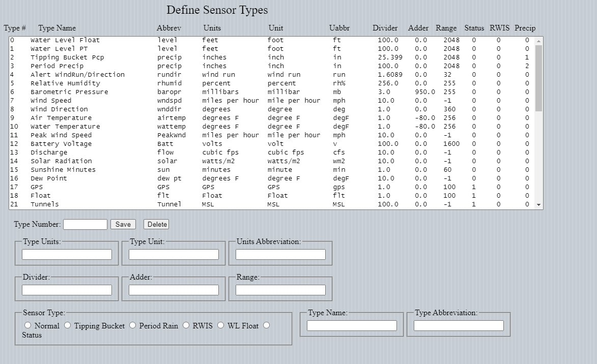Viewport: 597px width, 364px height.
Task: Focus the Type Number input field
Action: coord(85,224)
